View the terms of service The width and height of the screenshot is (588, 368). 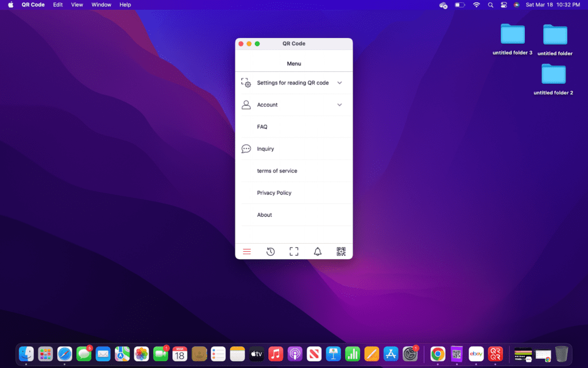[276, 170]
